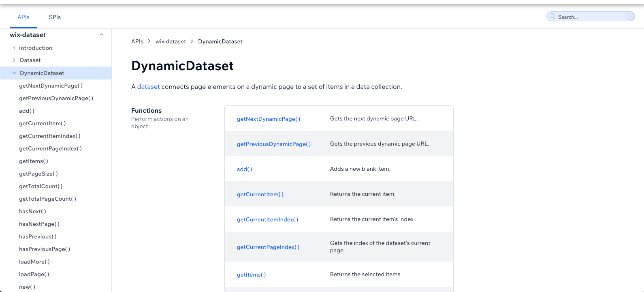
Task: Collapse the wix-dataset sidebar section
Action: [x=102, y=35]
